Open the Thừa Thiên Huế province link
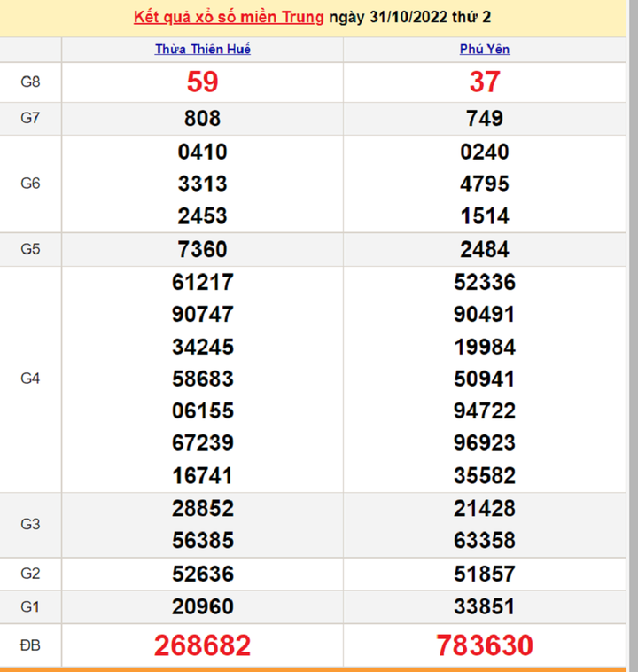 203,50
